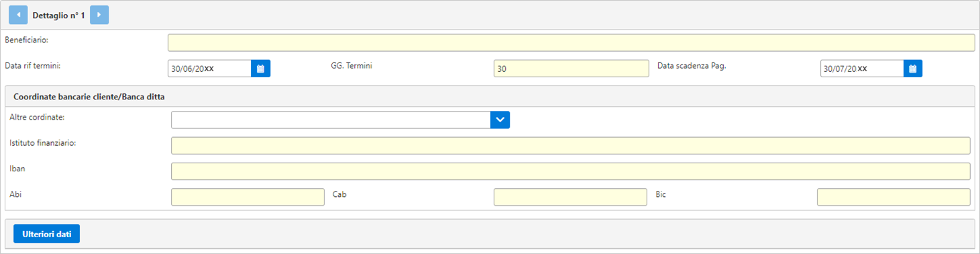980x254 pixels.
Task: Focus the Bic input field
Action: click(893, 197)
